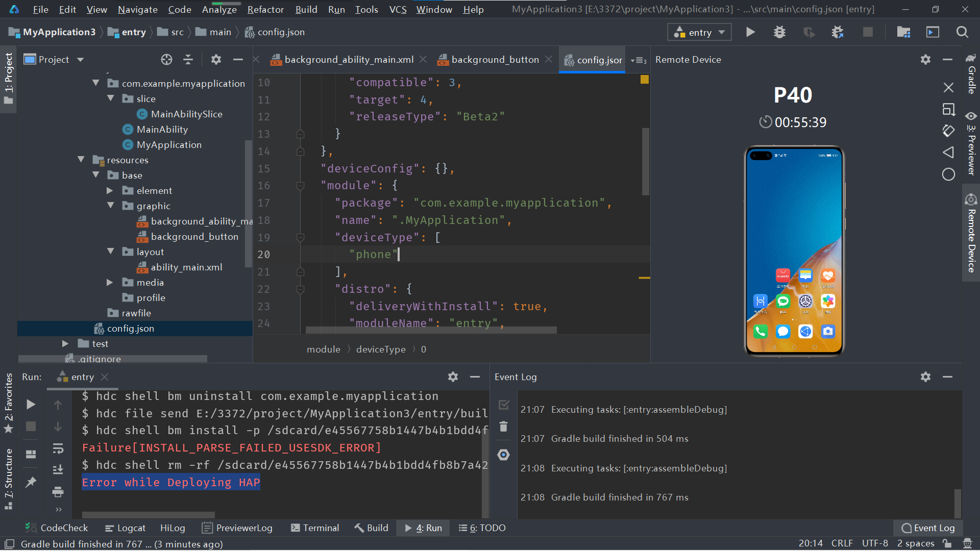Click the Run console horizontal scrollbar
The image size is (980, 551).
coord(148,515)
